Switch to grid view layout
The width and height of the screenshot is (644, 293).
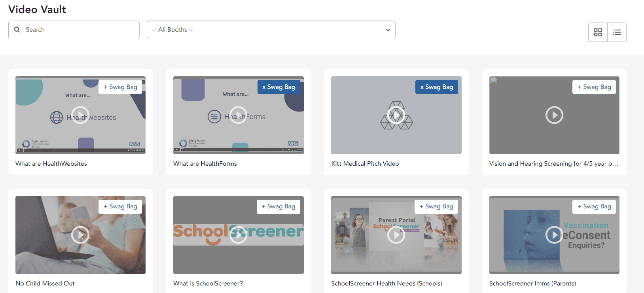click(x=598, y=32)
